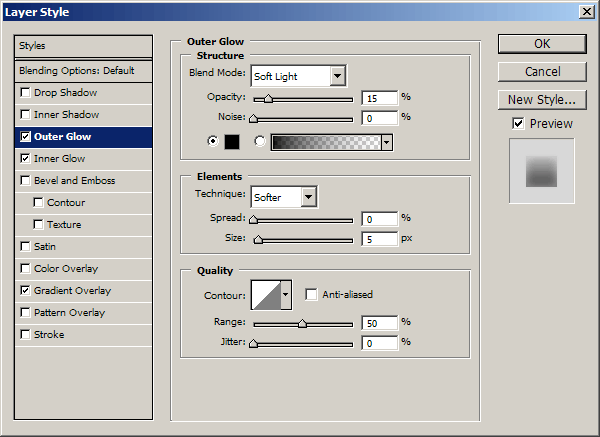Viewport: 600px width, 437px height.
Task: Click the style preview thumbnail
Action: (541, 172)
